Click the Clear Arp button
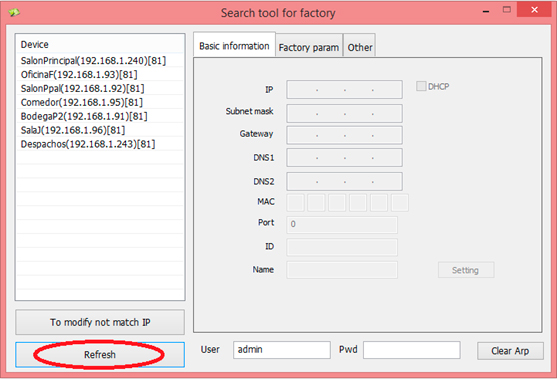The width and height of the screenshot is (557, 379). (510, 351)
